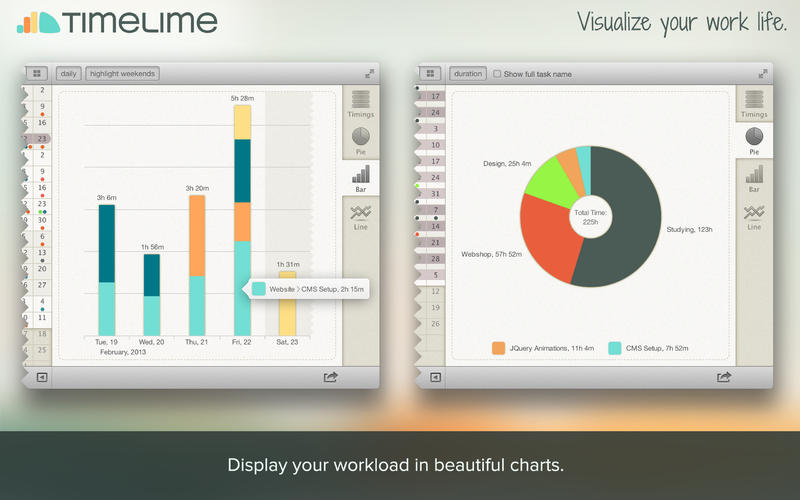Click the Sat, 23 yellow bar
The image size is (800, 500).
(x=287, y=316)
